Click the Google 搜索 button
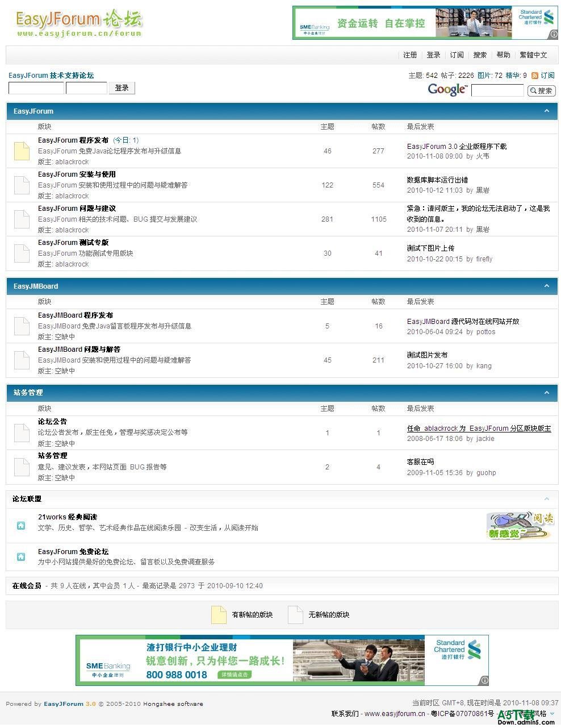The image size is (561, 728). (x=541, y=90)
